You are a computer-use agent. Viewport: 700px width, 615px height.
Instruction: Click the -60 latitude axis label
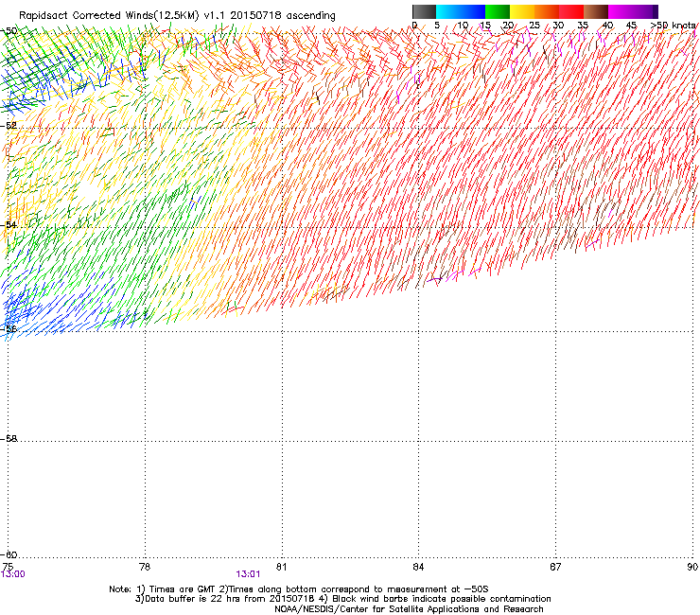tap(9, 554)
